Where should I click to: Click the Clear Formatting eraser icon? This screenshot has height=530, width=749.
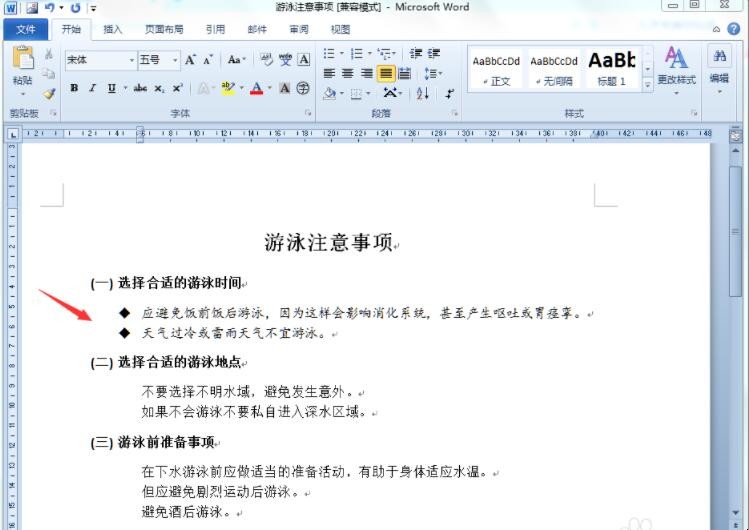(x=266, y=60)
